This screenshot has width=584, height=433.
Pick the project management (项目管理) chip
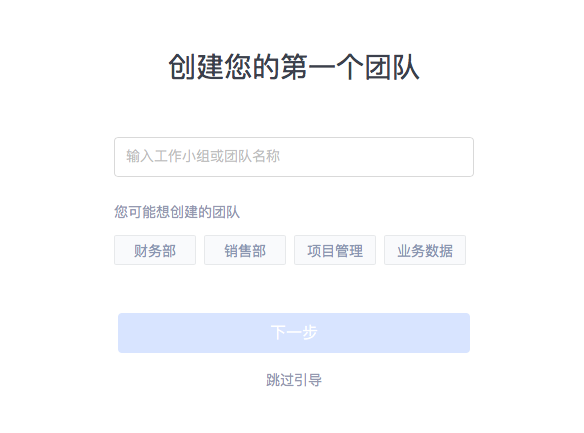pyautogui.click(x=335, y=250)
